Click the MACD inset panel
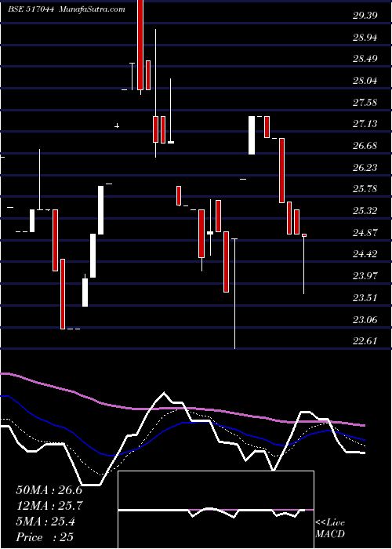 (216, 510)
